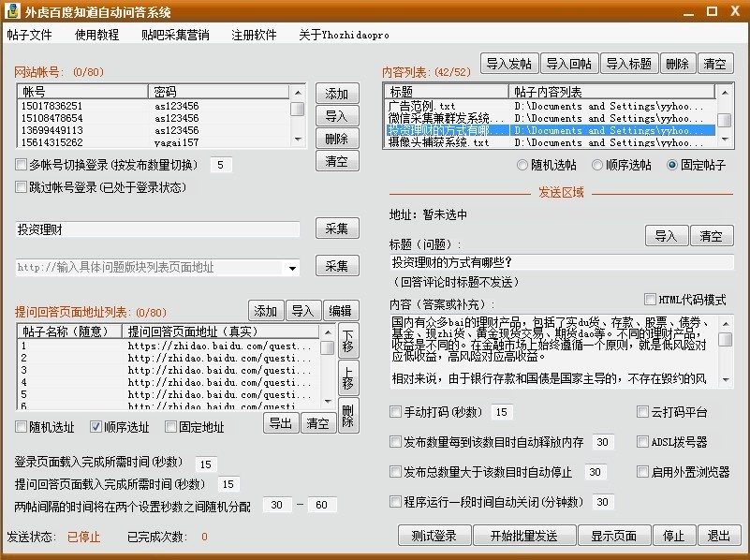Select account row 13699449113
The height and width of the screenshot is (560, 750).
[x=153, y=130]
